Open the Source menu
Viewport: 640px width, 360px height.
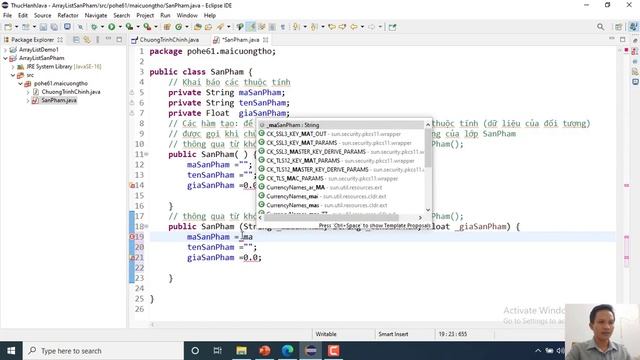point(42,16)
